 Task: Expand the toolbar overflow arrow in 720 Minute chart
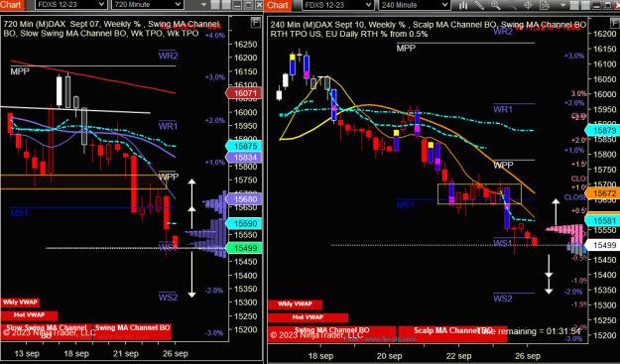pyautogui.click(x=204, y=5)
